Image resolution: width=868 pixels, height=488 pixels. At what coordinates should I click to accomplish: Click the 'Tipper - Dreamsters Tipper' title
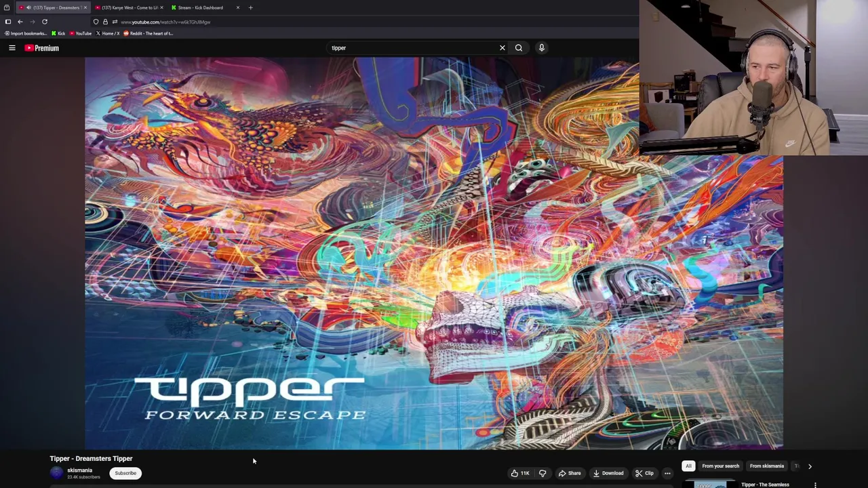pos(91,459)
